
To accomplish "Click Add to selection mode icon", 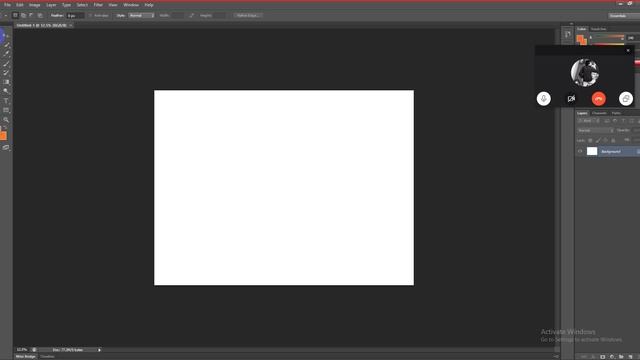I will (x=24, y=16).
